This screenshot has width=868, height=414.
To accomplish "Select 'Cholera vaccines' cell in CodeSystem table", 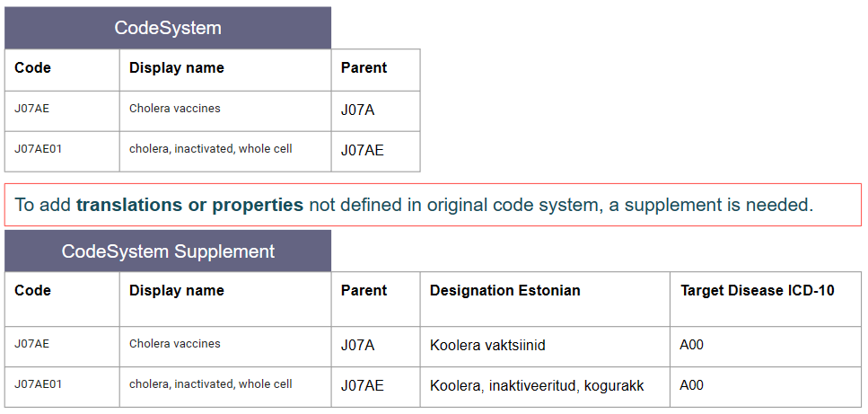I will tap(174, 109).
